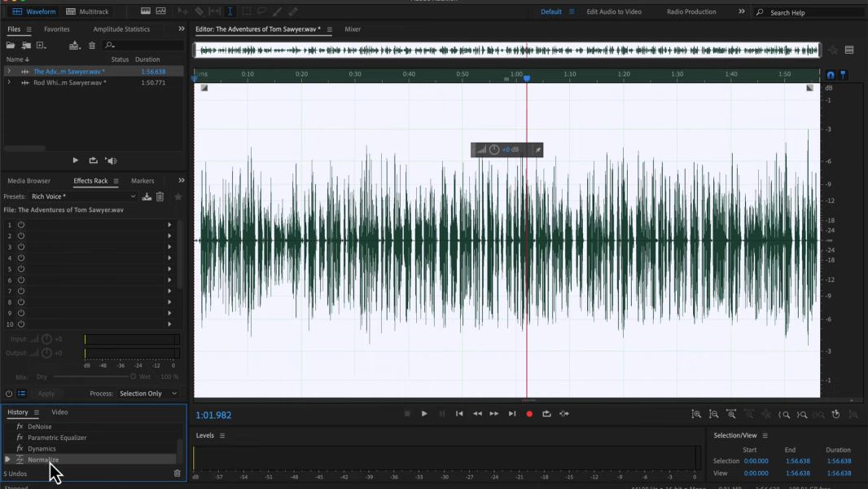868x489 pixels.
Task: Toggle loop preview in Files panel
Action: (x=93, y=161)
